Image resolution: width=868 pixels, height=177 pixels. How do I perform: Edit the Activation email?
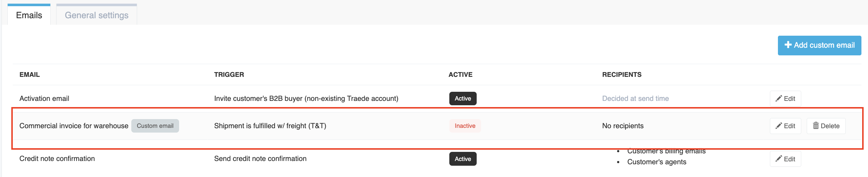point(785,99)
